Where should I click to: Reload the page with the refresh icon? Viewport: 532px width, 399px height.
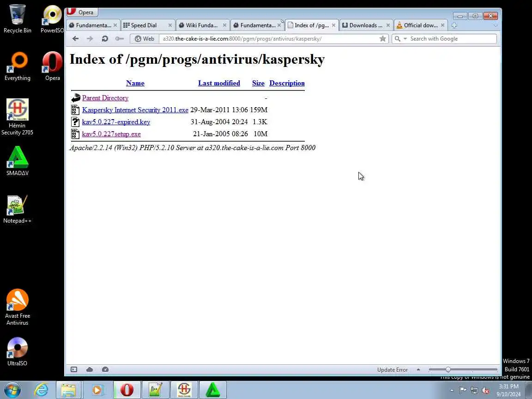tap(104, 39)
